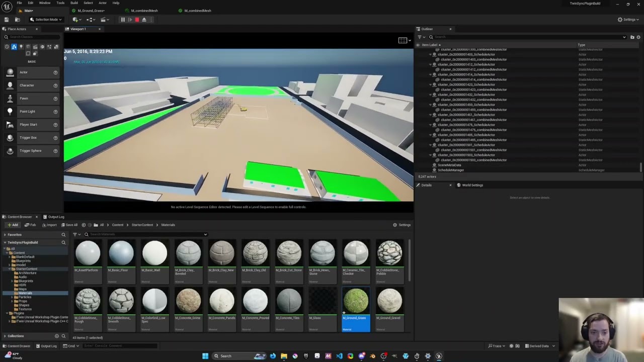The height and width of the screenshot is (362, 644).
Task: Select the Textures folder in tree
Action: click(x=25, y=309)
